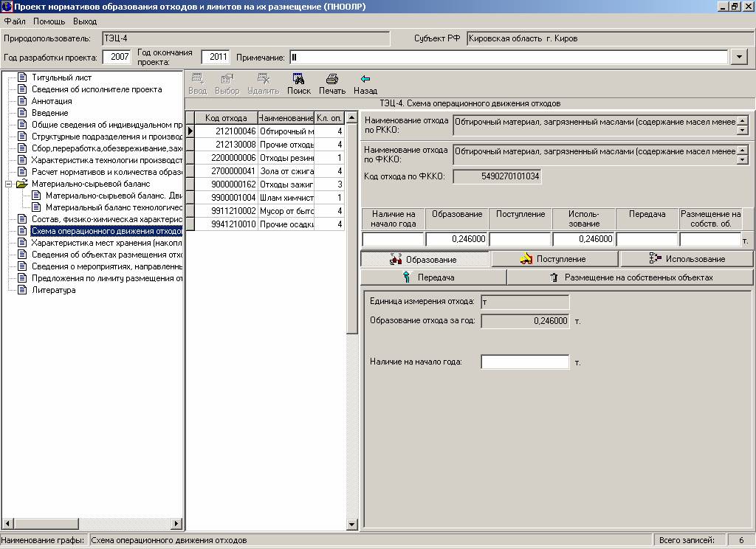
Task: Select waste code row 2700000041
Action: [x=233, y=171]
